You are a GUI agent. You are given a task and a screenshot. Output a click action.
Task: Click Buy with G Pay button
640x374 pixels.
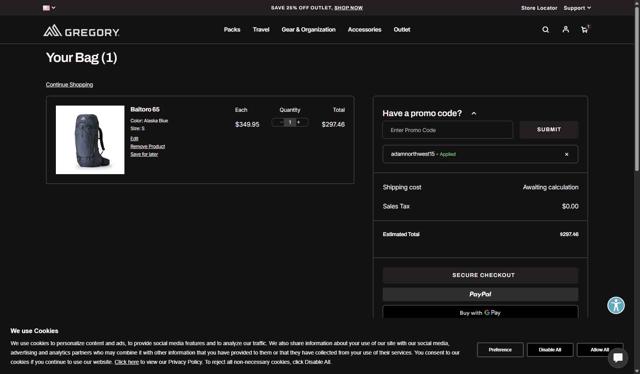point(480,312)
